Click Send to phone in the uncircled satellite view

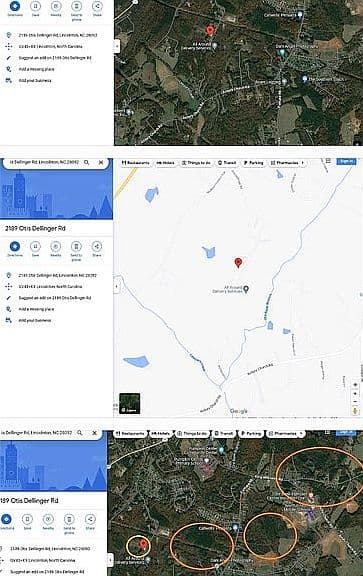(x=76, y=6)
